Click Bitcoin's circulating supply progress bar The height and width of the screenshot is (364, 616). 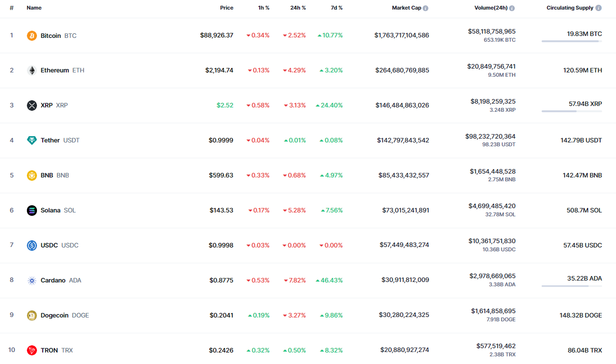(571, 41)
